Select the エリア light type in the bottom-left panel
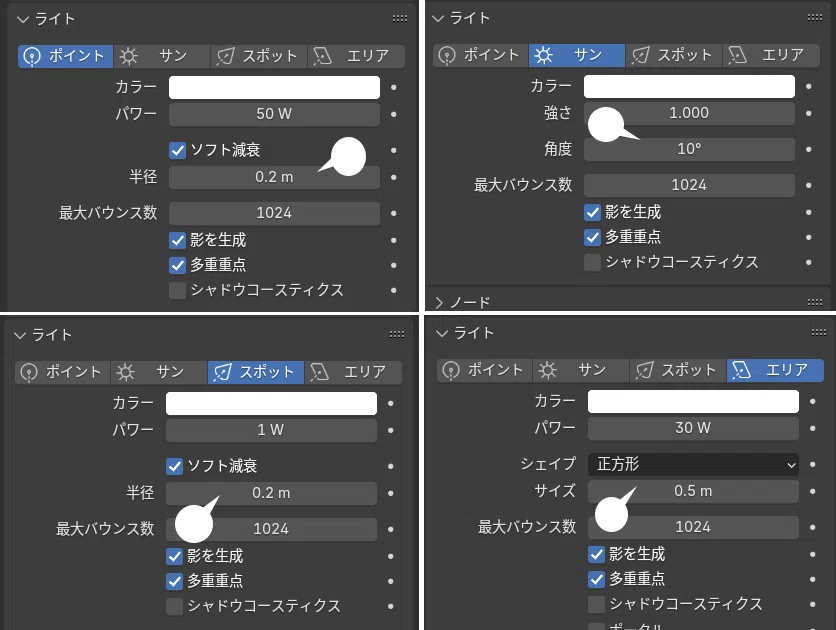The width and height of the screenshot is (836, 630). pos(353,372)
